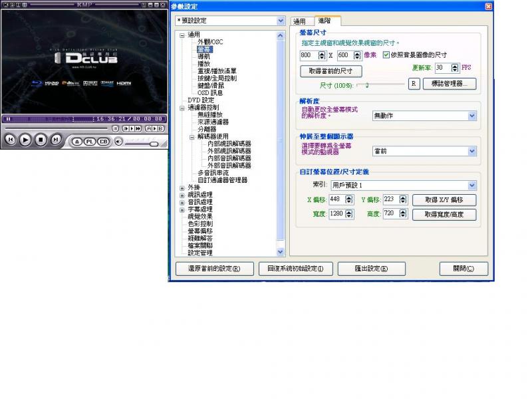Click the R reset button beside size slider

pos(414,84)
